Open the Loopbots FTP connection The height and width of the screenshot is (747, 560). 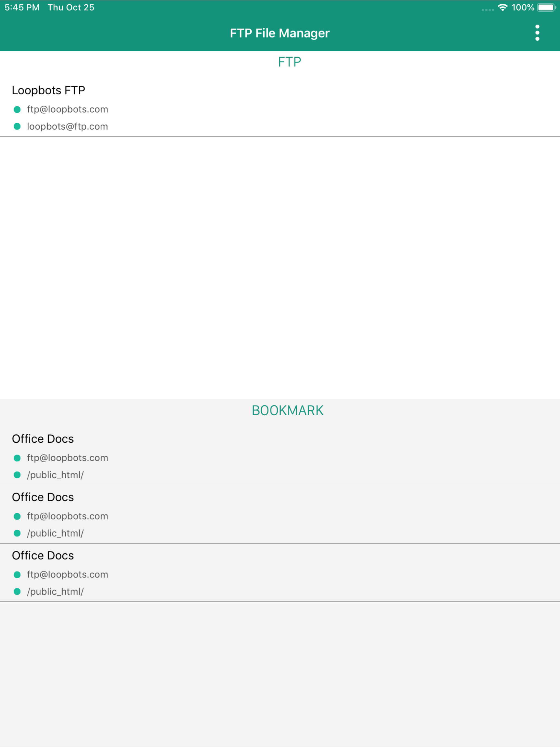click(x=48, y=90)
